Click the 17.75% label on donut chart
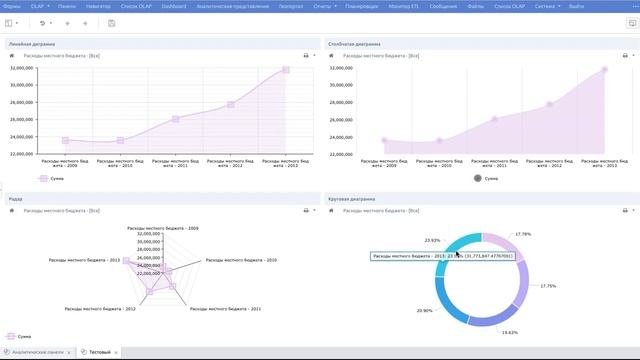This screenshot has width=640, height=360. [x=548, y=286]
